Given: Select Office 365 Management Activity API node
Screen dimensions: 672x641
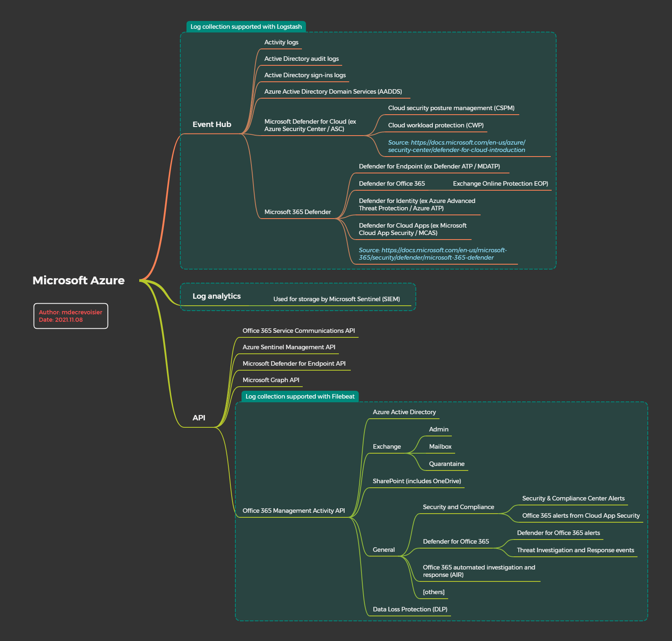Looking at the screenshot, I should tap(294, 511).
